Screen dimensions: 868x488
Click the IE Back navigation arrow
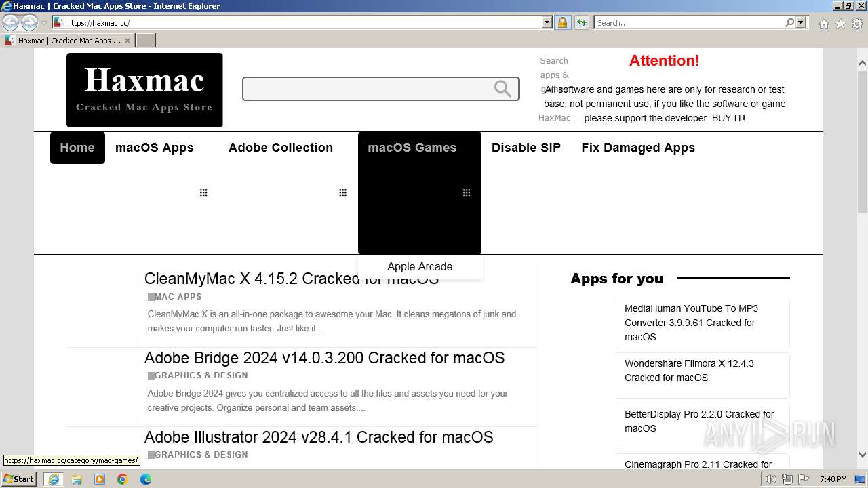pos(10,22)
